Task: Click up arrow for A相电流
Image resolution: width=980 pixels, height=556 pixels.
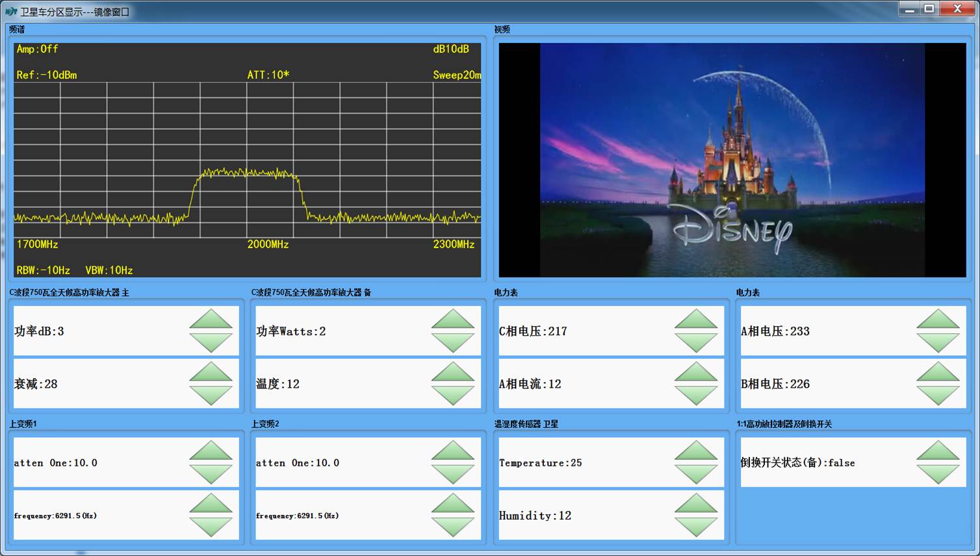Action: [696, 372]
